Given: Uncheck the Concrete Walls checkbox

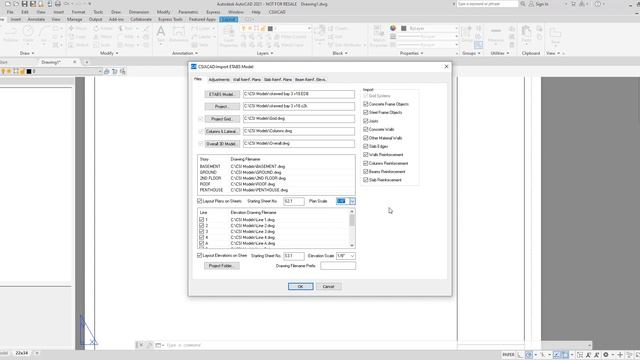Looking at the screenshot, I should [366, 129].
